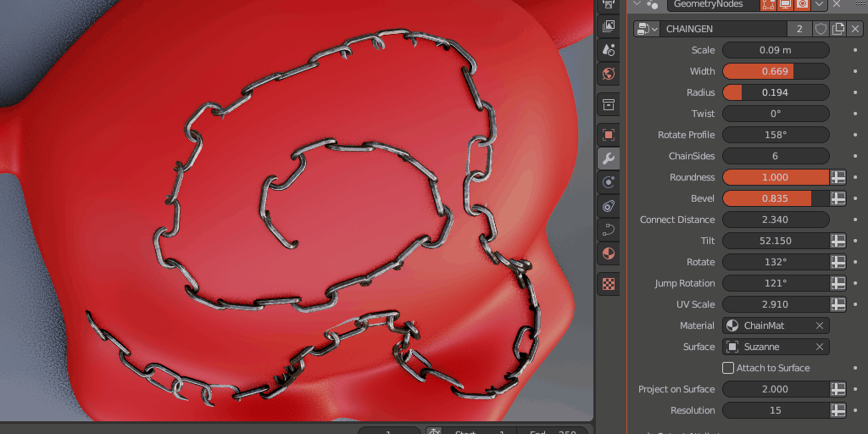868x434 pixels.
Task: Toggle modifier display in render
Action: [x=802, y=4]
